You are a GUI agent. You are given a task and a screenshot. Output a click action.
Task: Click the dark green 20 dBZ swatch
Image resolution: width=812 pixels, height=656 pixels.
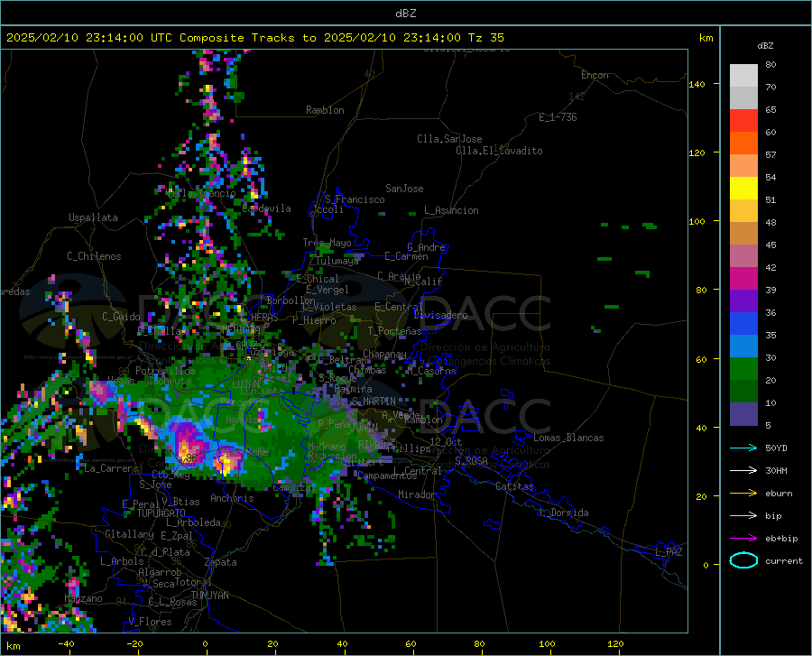pyautogui.click(x=743, y=392)
